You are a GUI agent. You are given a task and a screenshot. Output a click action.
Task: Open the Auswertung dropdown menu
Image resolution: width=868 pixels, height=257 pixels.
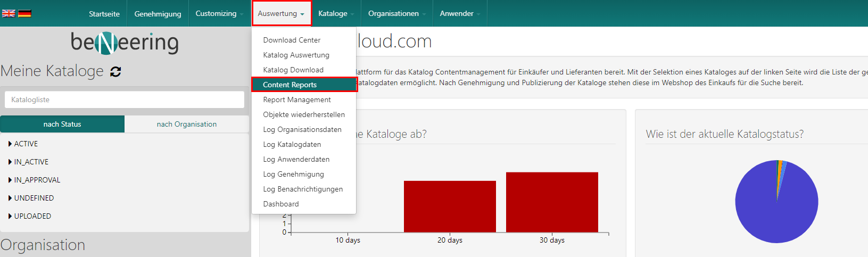click(x=281, y=13)
